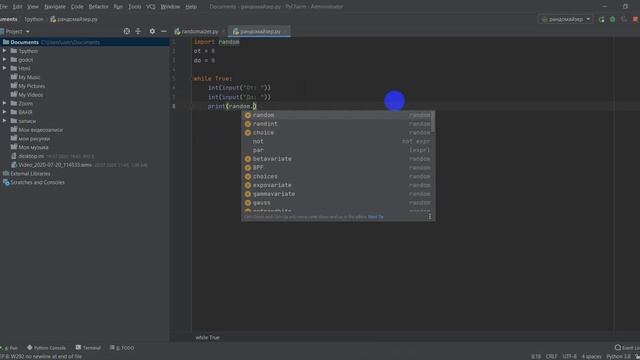640x360 pixels.
Task: Click the Python 3.8 interpreter in status bar
Action: tap(618, 356)
